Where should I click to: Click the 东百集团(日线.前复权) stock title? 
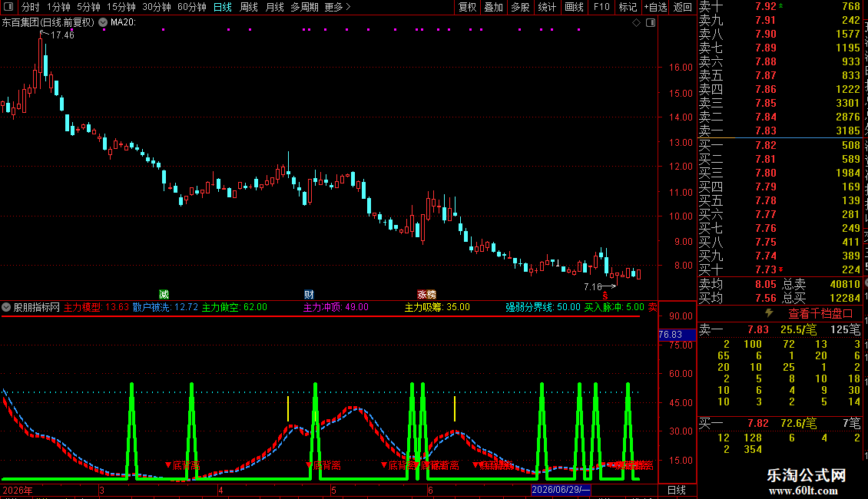48,23
